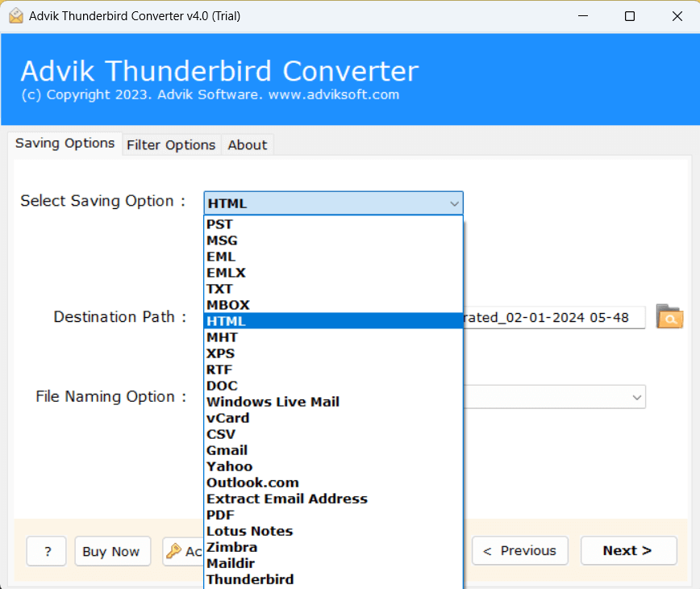Click the folder browse icon beside destination path
700x589 pixels.
click(x=669, y=316)
